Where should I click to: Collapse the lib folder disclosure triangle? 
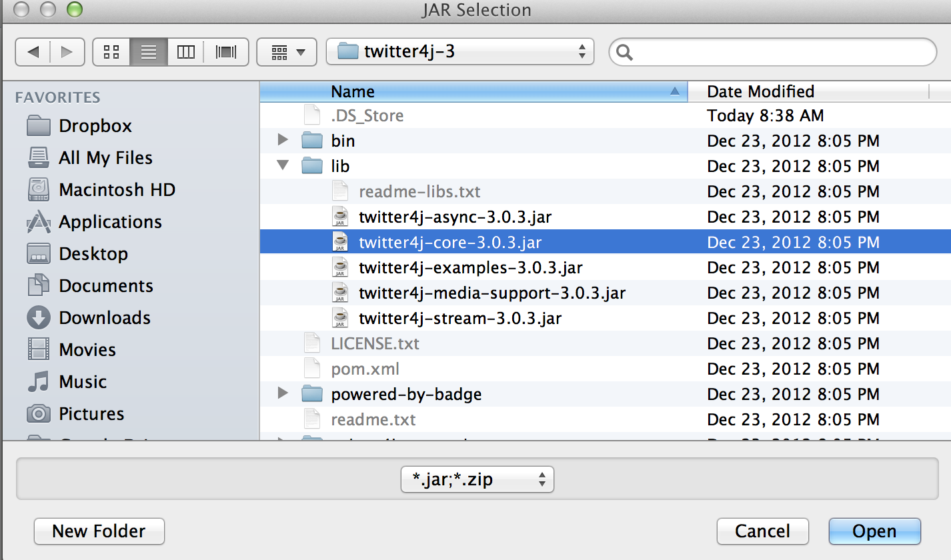(283, 165)
